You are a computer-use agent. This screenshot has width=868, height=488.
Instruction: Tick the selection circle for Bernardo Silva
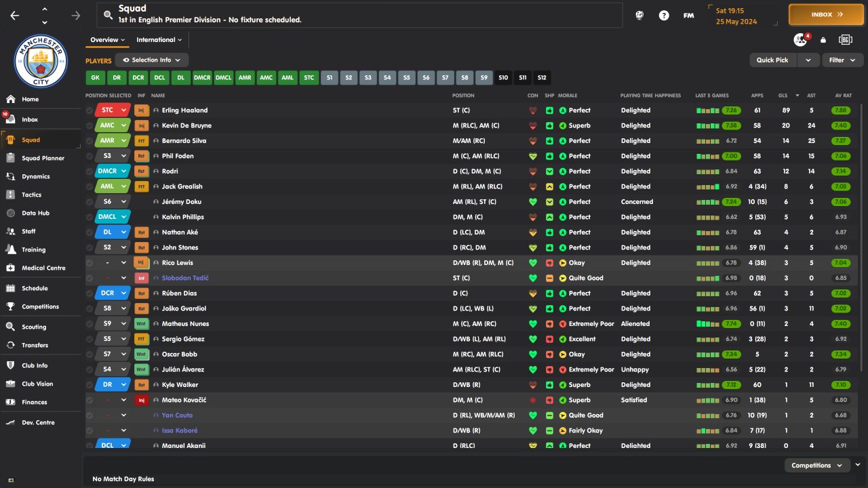coord(90,140)
